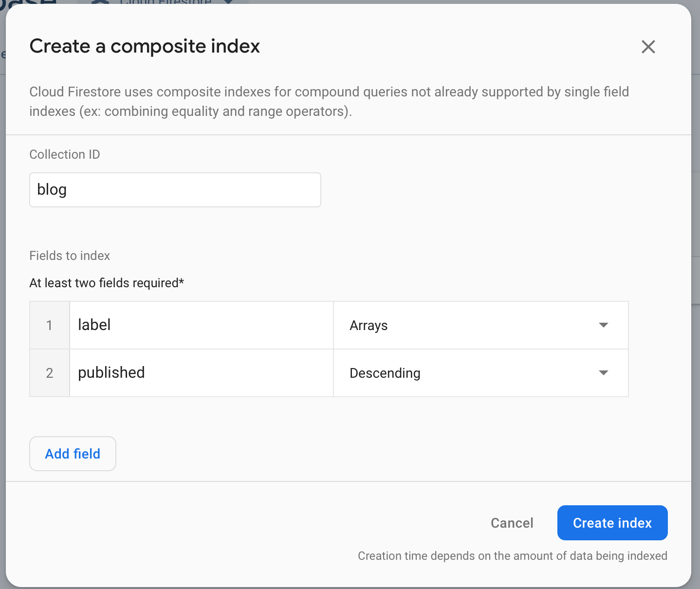The width and height of the screenshot is (700, 589).
Task: Click the Create a composite index heading
Action: click(x=145, y=46)
